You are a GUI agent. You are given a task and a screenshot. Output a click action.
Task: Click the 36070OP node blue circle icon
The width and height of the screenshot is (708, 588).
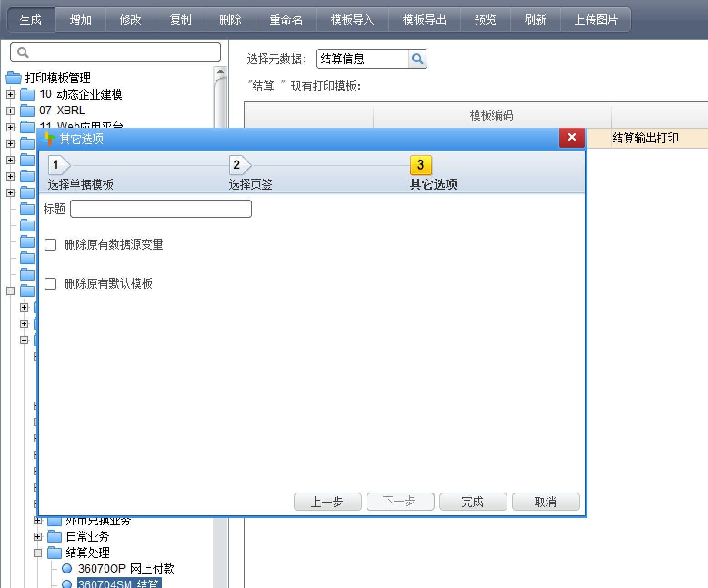pos(67,568)
